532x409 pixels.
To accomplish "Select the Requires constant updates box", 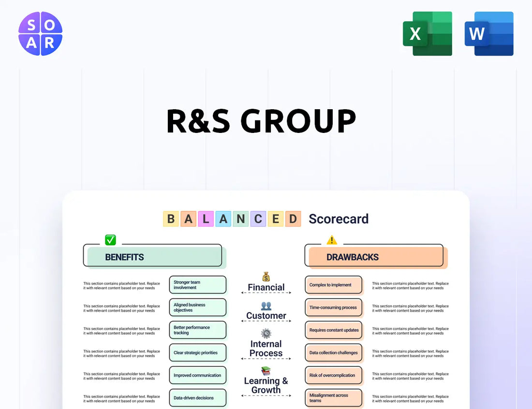I will coord(334,330).
